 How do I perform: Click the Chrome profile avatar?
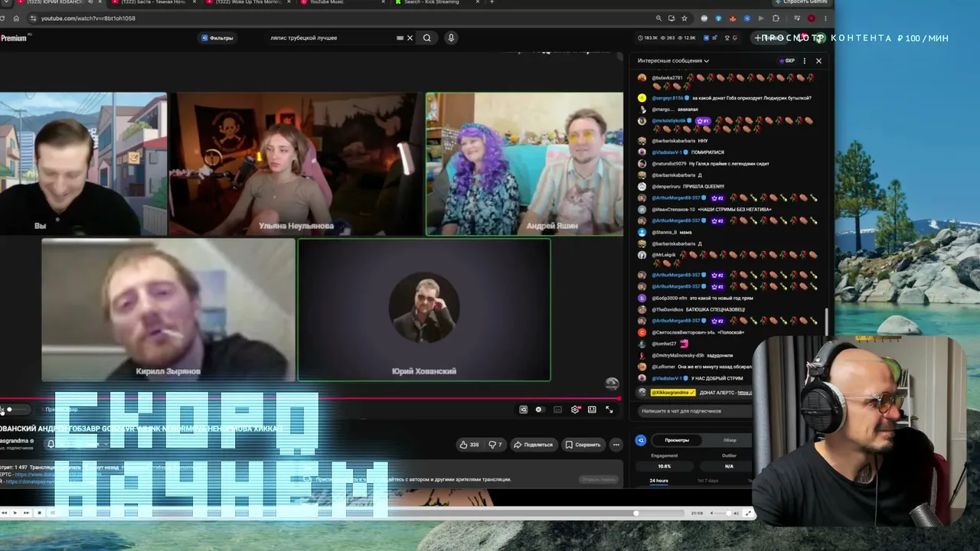tap(812, 18)
